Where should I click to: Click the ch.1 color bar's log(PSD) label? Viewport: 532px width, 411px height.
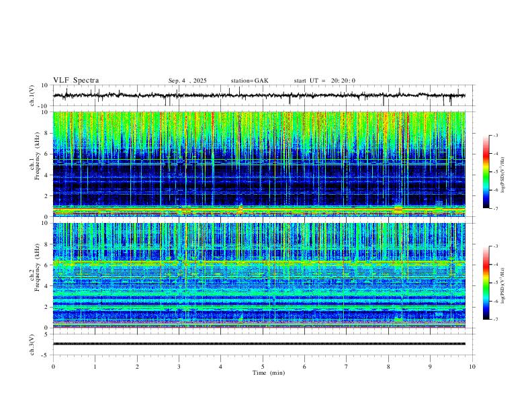[x=503, y=175]
